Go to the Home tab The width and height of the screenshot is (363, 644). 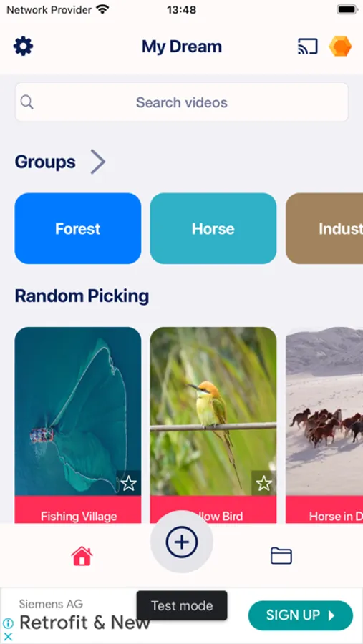pyautogui.click(x=82, y=556)
